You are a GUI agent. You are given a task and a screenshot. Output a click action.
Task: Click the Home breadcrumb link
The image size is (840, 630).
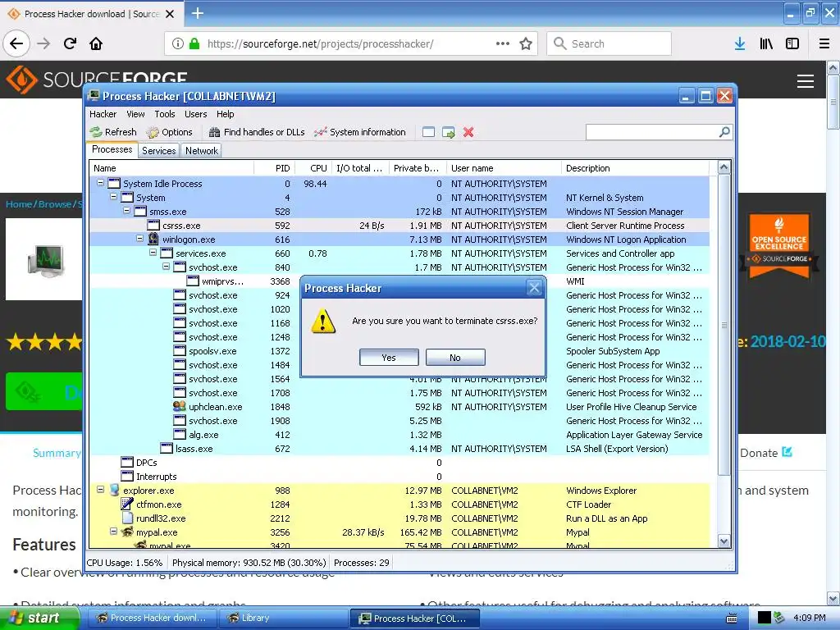point(20,204)
